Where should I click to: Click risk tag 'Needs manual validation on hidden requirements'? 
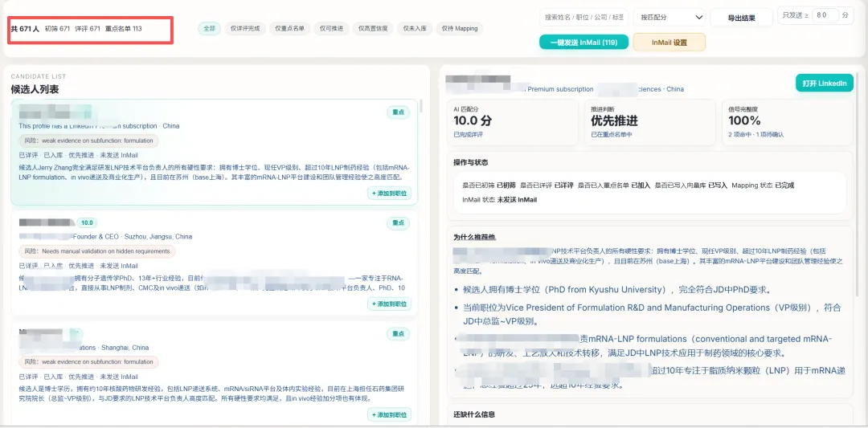coord(97,251)
